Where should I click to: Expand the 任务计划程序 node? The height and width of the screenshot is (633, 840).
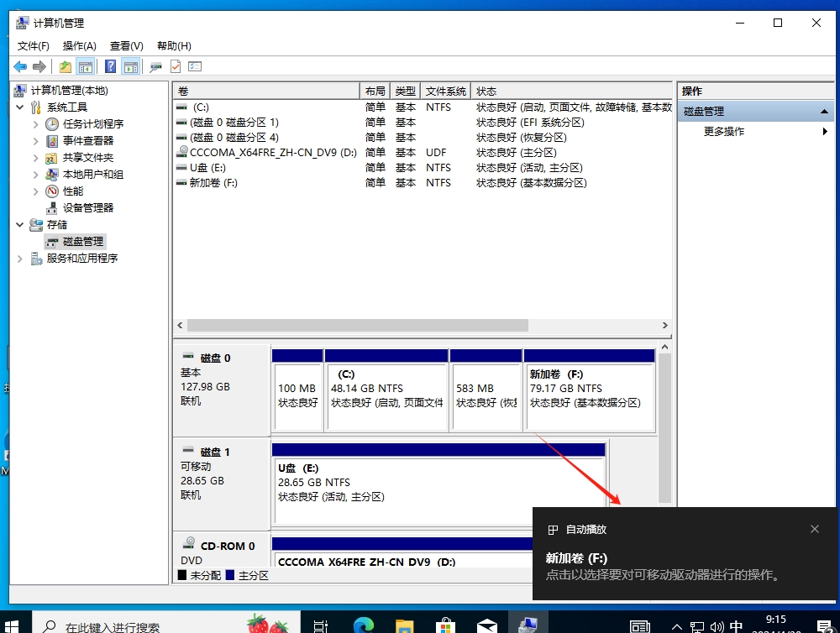tap(35, 124)
